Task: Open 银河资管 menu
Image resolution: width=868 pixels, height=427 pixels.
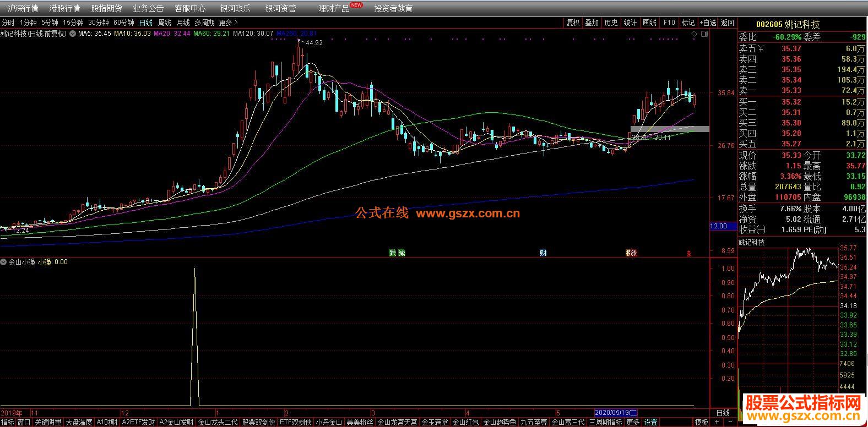Action: (x=280, y=8)
